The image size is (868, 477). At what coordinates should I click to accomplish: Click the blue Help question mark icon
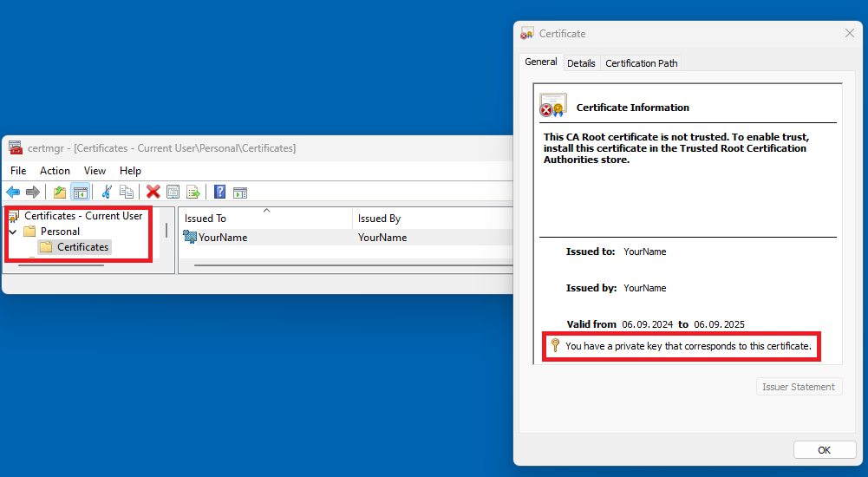(x=220, y=192)
